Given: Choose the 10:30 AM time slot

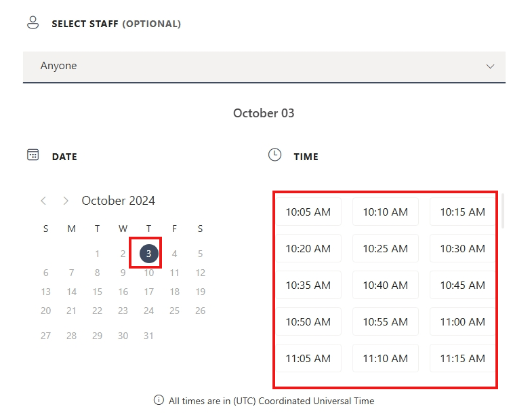Looking at the screenshot, I should tap(462, 248).
